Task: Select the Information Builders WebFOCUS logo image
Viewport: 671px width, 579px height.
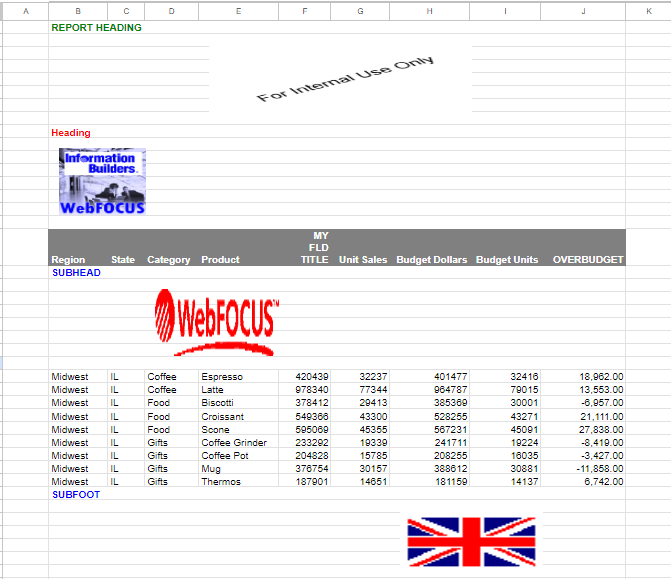Action: (x=102, y=181)
